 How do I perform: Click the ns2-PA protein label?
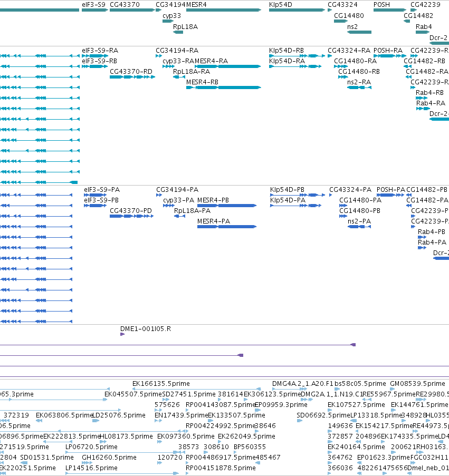(x=359, y=221)
